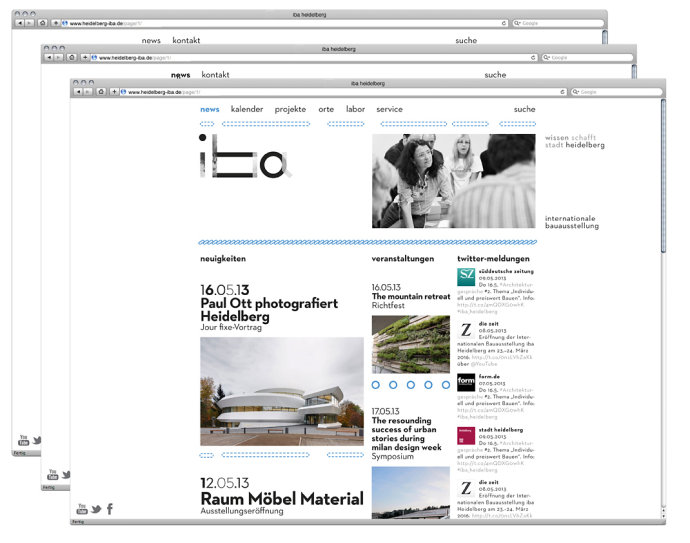
Task: Click news in the rearmost window navigation
Action: click(151, 40)
